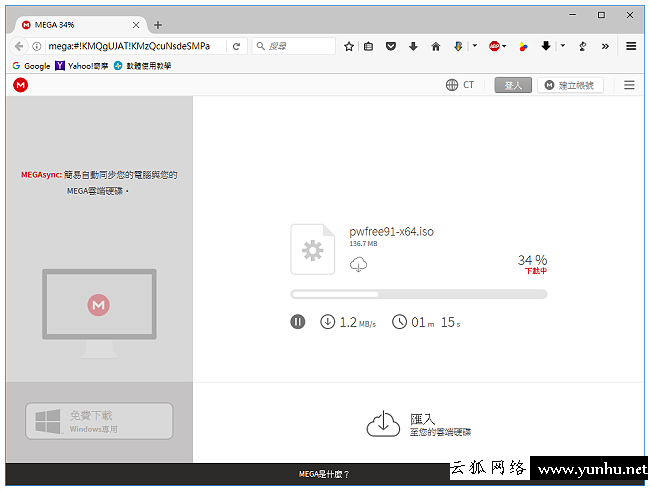Minimize the Firefox window

(x=573, y=15)
